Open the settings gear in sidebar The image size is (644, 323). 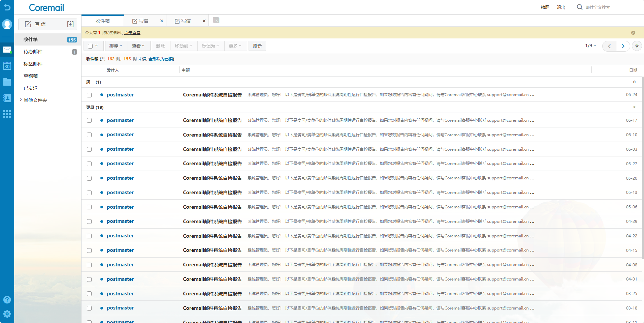tap(7, 314)
